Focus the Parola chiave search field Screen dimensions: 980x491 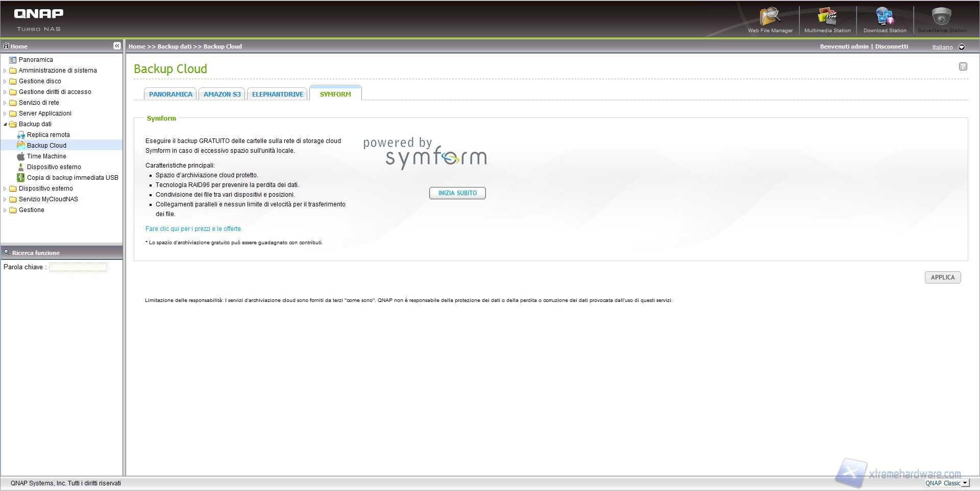click(x=78, y=267)
